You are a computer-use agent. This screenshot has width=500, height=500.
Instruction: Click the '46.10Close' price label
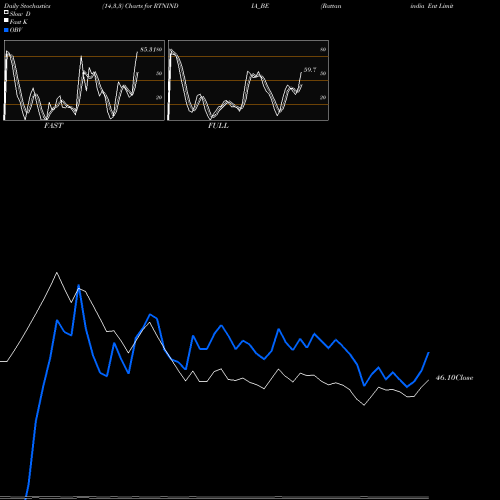point(455,378)
